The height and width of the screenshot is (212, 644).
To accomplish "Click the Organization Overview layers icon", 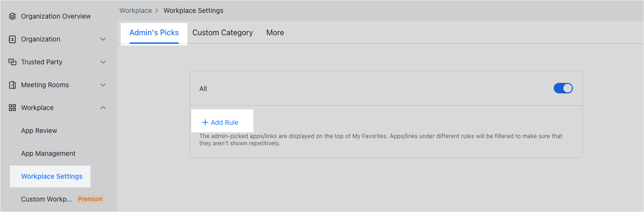I will (12, 16).
